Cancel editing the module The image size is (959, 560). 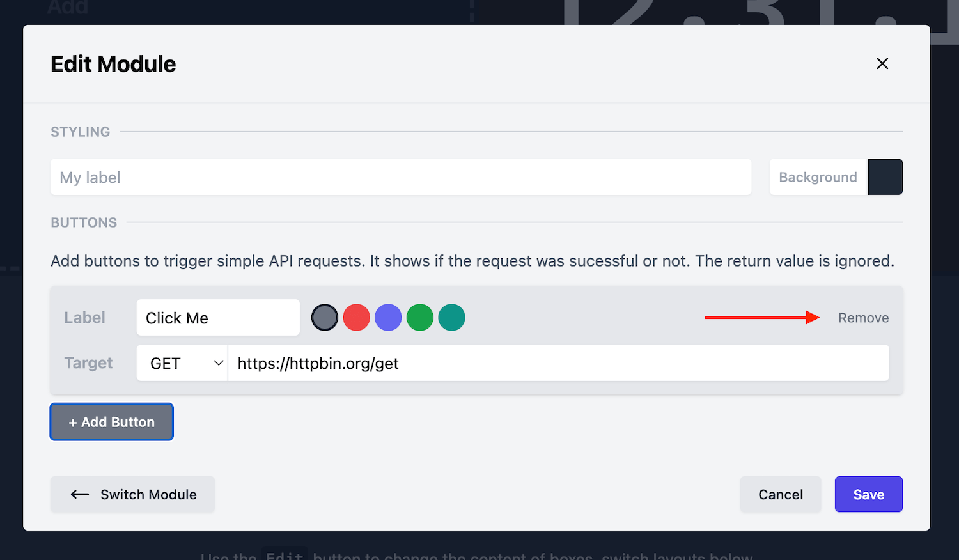780,494
